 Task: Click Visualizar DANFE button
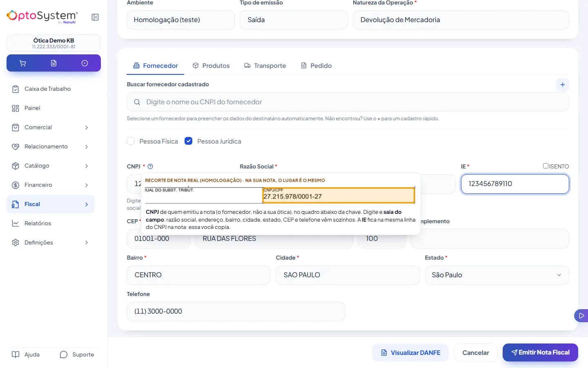click(410, 352)
